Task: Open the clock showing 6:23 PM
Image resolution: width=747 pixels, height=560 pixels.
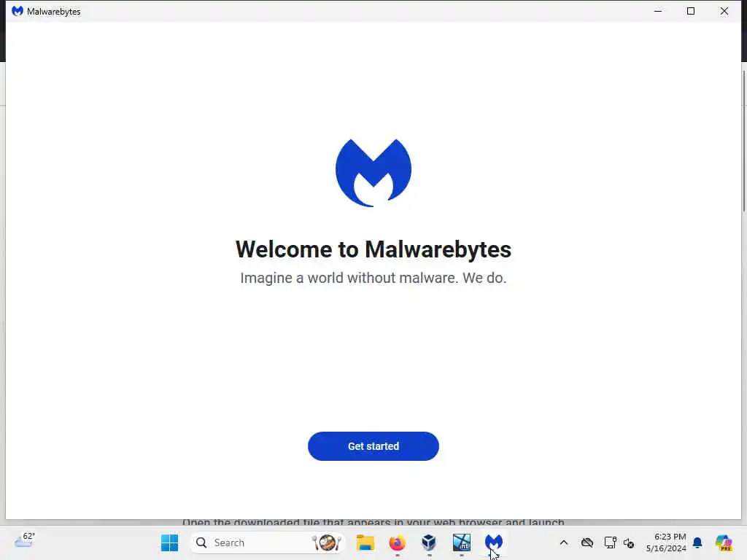Action: (666, 542)
